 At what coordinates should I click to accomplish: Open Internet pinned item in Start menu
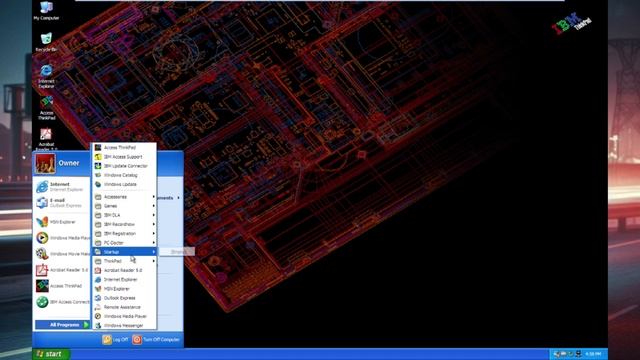point(62,187)
